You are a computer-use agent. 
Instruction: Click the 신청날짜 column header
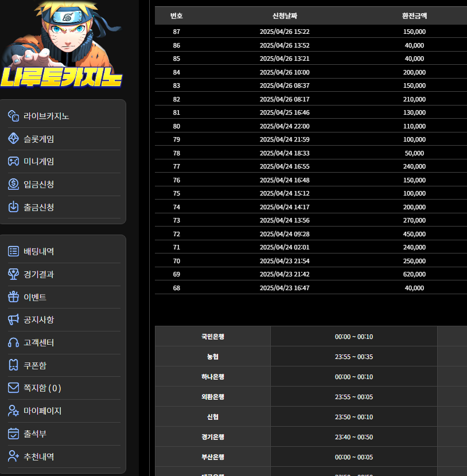285,16
